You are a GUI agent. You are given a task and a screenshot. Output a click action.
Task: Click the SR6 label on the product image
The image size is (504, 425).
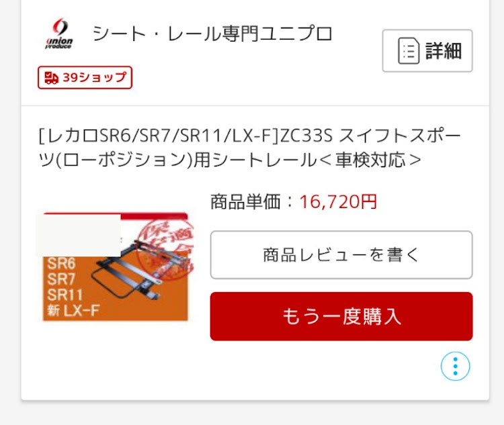click(x=61, y=263)
